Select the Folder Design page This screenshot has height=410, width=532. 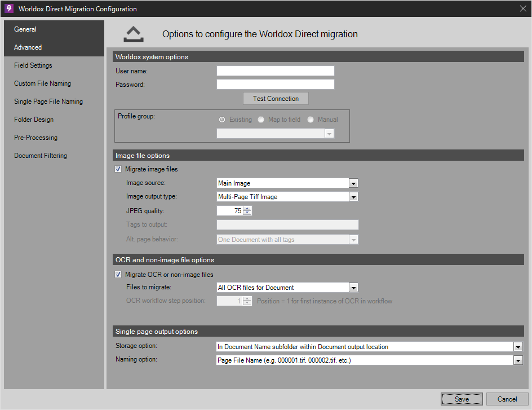click(x=54, y=119)
